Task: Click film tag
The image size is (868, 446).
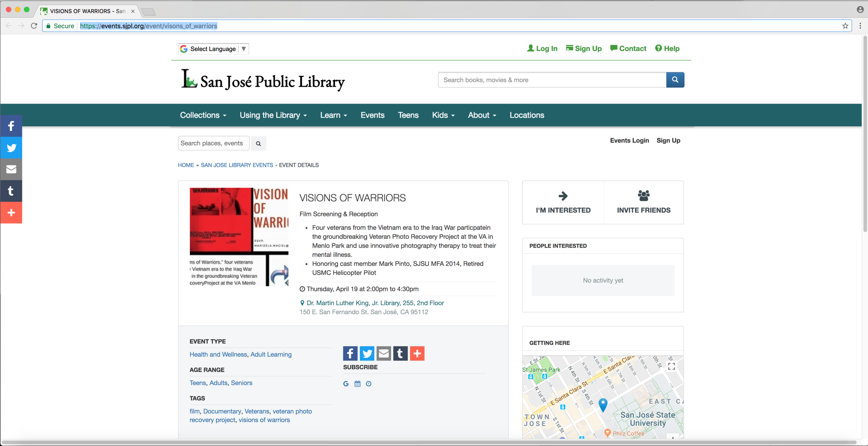Action: point(194,411)
